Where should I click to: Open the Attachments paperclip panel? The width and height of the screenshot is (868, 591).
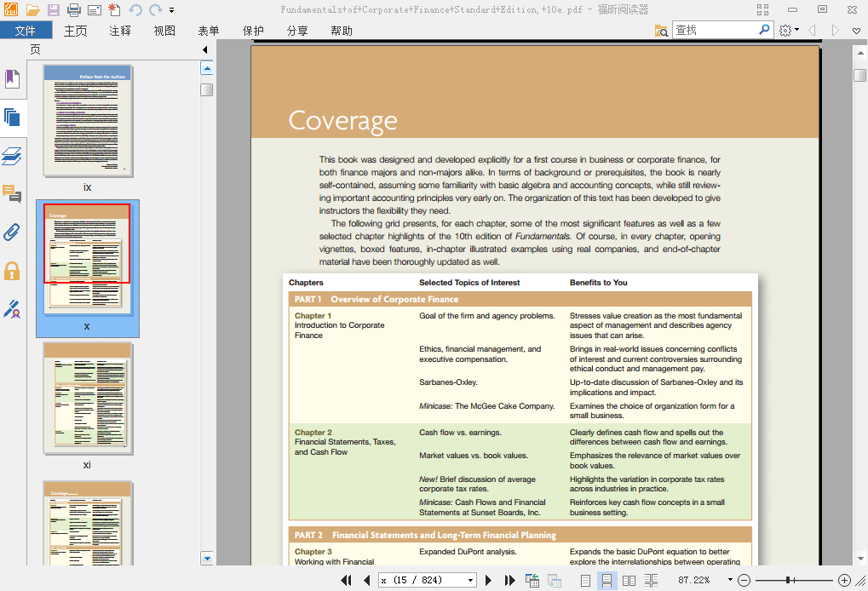tap(12, 232)
